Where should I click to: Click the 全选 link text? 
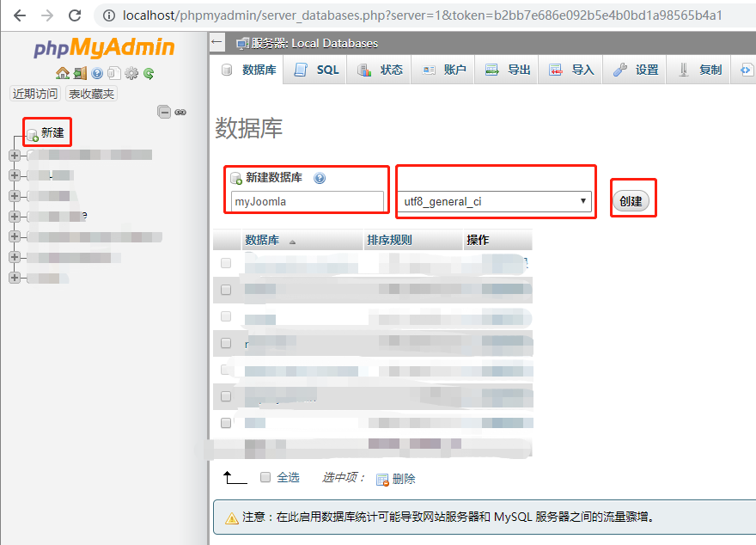[289, 477]
